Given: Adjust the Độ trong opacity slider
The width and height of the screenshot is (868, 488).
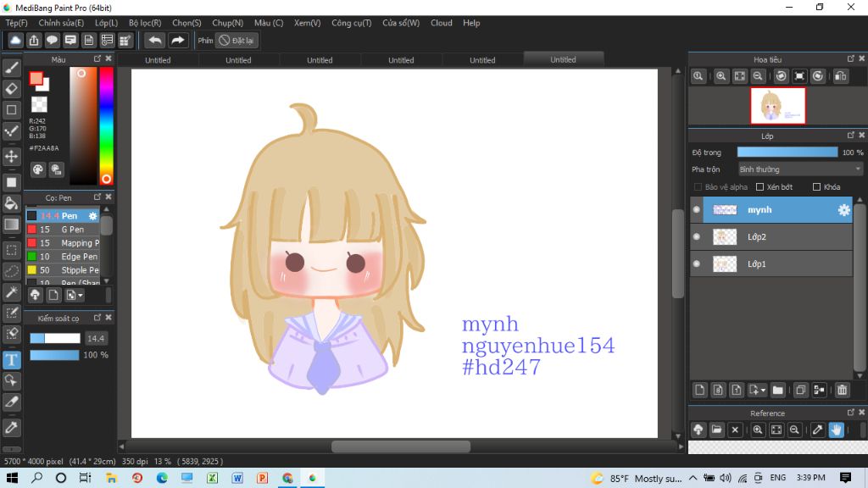Looking at the screenshot, I should pos(787,152).
